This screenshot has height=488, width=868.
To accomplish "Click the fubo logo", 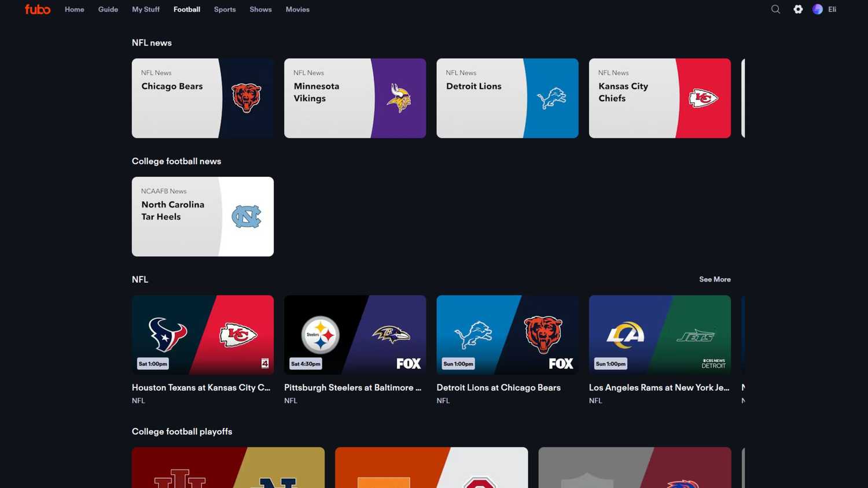I will click(38, 9).
